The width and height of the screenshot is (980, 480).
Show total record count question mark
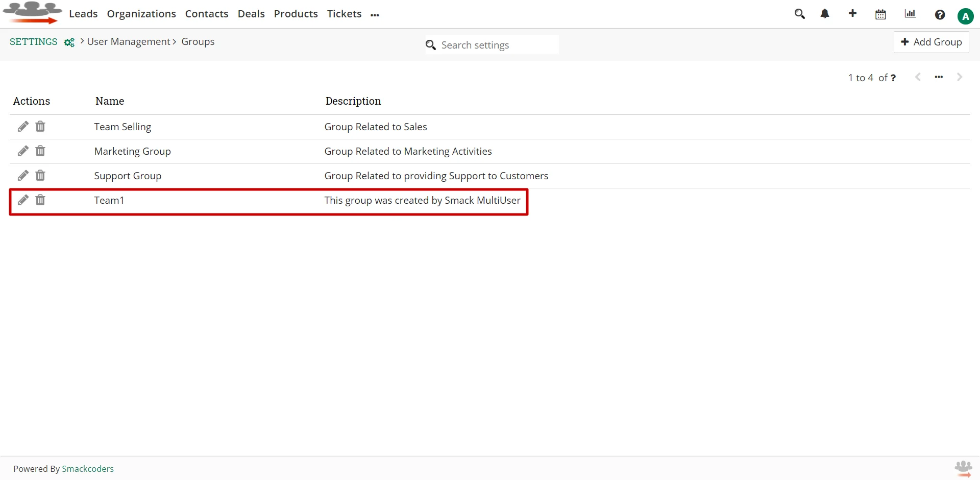pyautogui.click(x=893, y=78)
